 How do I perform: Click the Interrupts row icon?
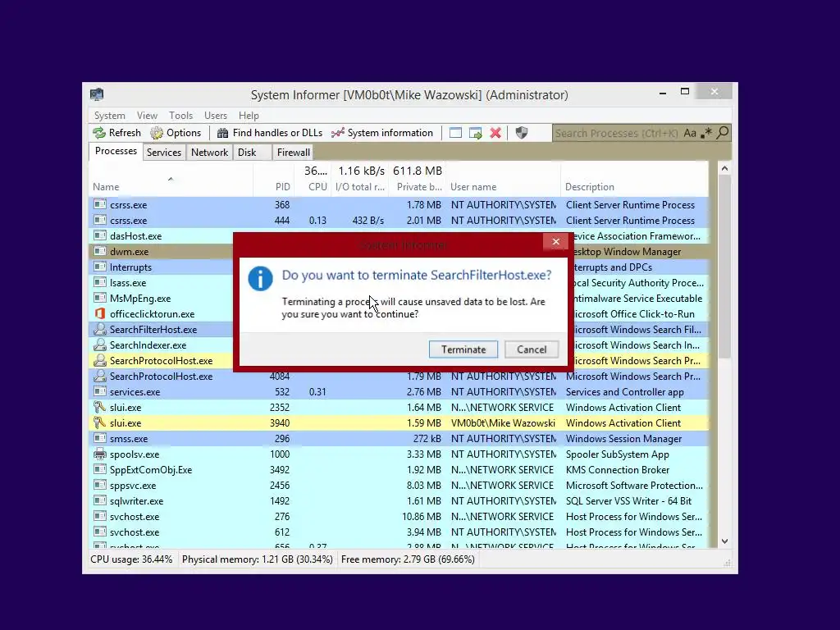coord(99,267)
